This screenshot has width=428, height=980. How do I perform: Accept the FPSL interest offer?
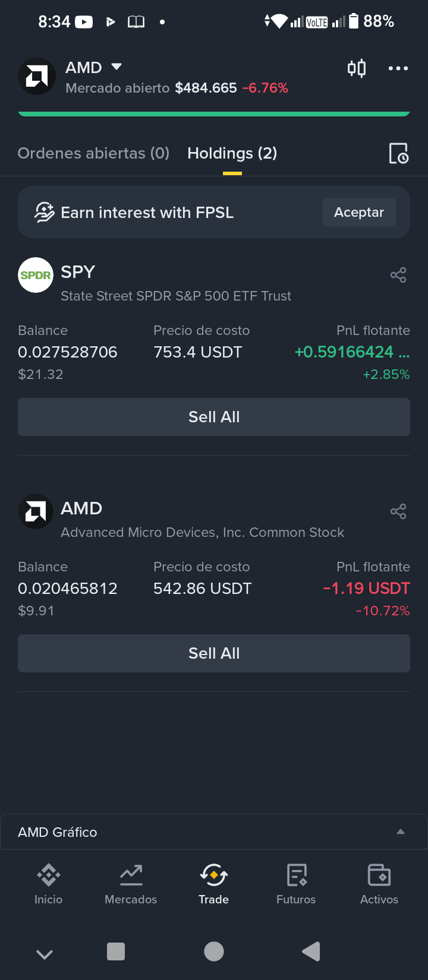pos(359,212)
